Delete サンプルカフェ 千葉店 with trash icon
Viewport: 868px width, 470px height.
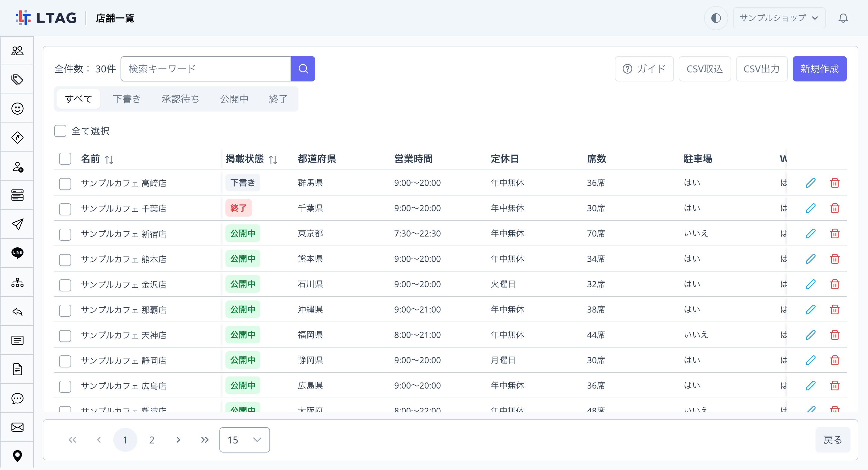pyautogui.click(x=835, y=208)
